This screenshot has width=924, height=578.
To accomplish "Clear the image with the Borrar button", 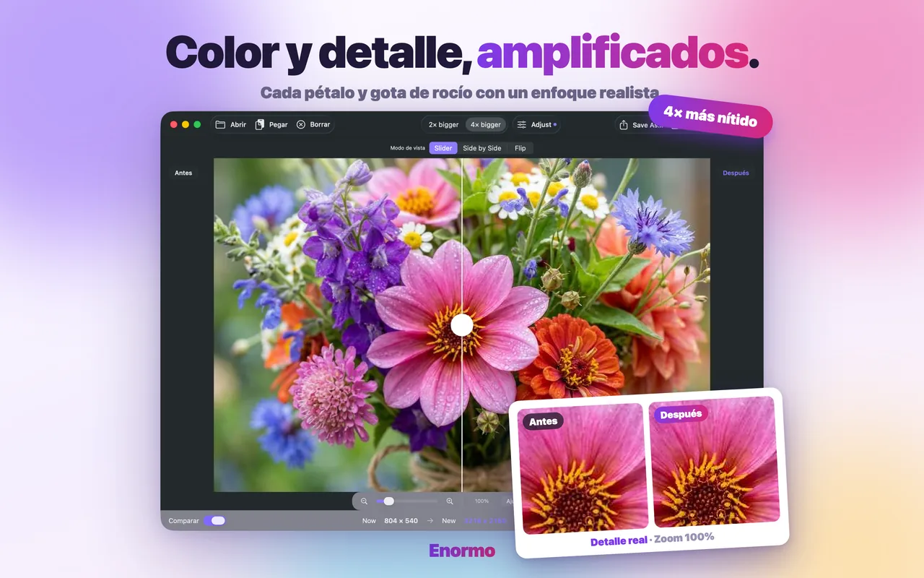I will click(x=313, y=124).
